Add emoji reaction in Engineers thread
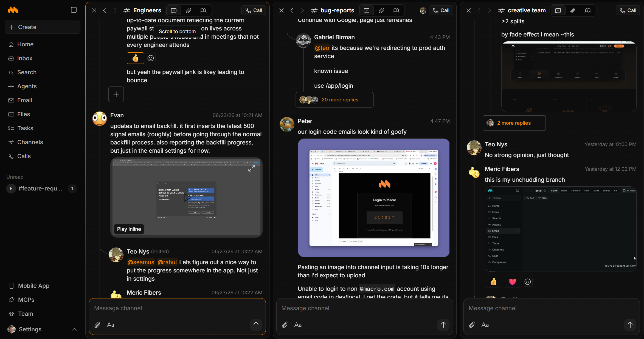 [x=151, y=58]
